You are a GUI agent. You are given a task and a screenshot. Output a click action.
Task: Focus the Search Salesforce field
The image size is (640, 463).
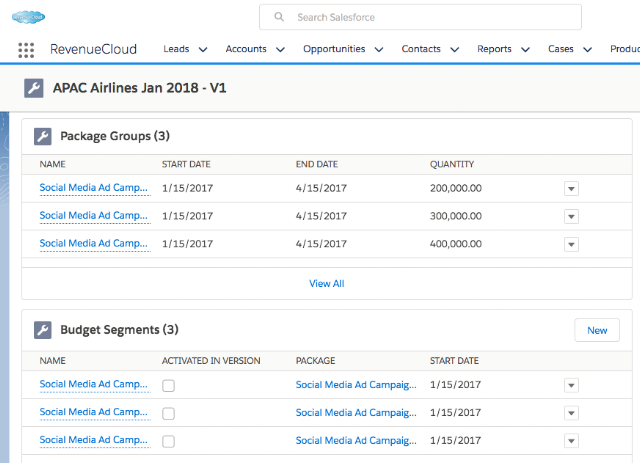point(420,17)
